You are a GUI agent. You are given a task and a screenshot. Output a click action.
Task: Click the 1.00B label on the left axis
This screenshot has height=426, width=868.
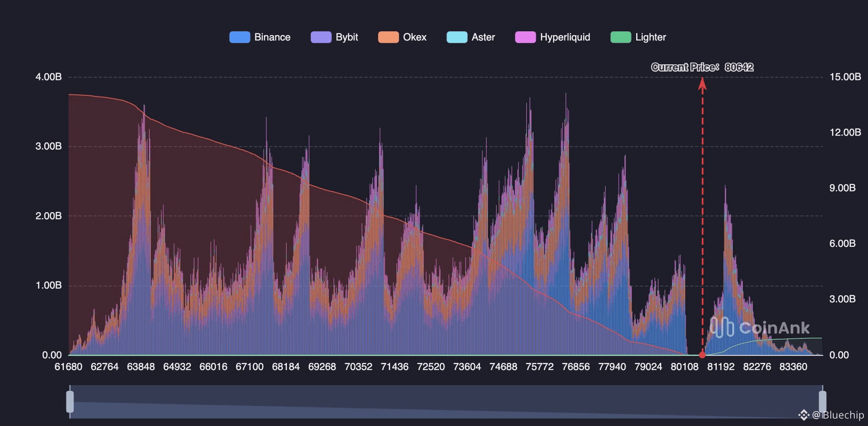[x=49, y=285]
